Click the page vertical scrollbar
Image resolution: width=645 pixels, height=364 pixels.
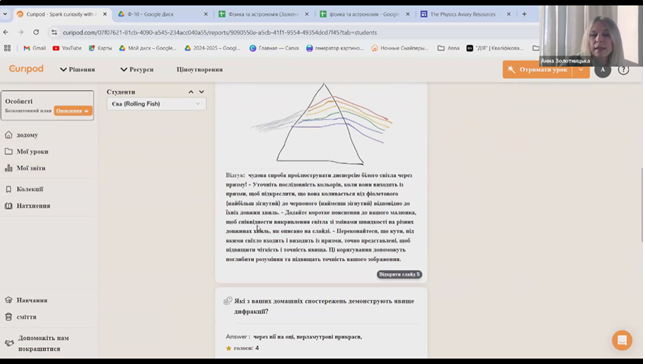coord(642,206)
